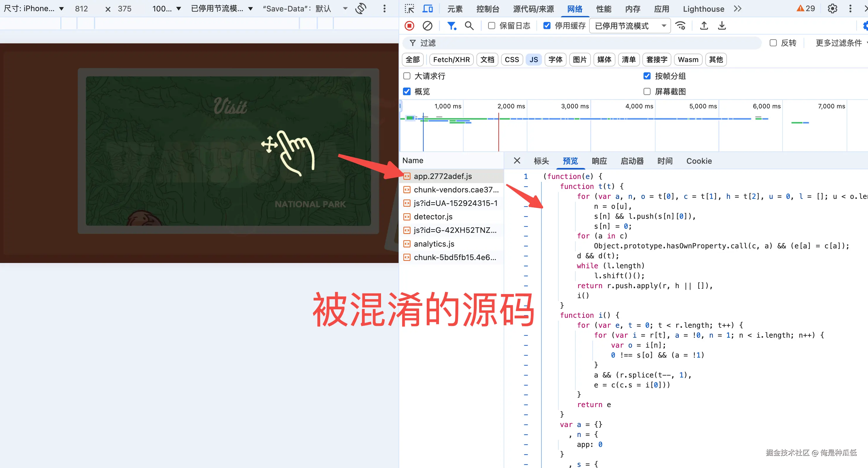Image resolution: width=868 pixels, height=468 pixels.
Task: Import a HAR file
Action: (704, 25)
